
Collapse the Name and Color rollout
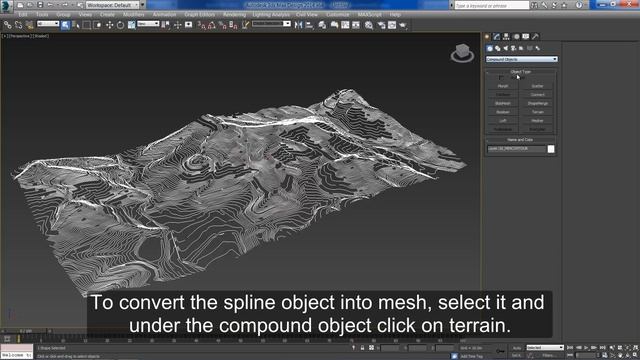click(x=520, y=140)
